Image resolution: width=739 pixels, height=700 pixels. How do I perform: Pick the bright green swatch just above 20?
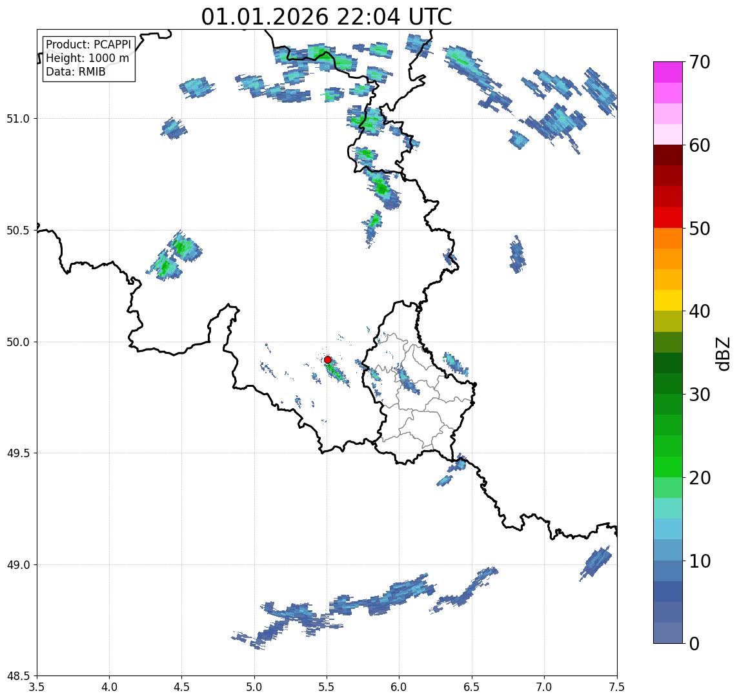(x=668, y=466)
